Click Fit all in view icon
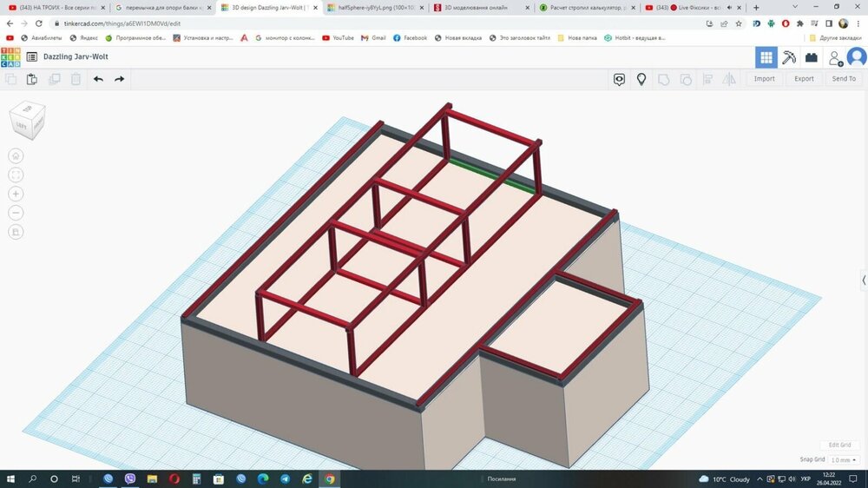The height and width of the screenshot is (488, 868). [16, 175]
